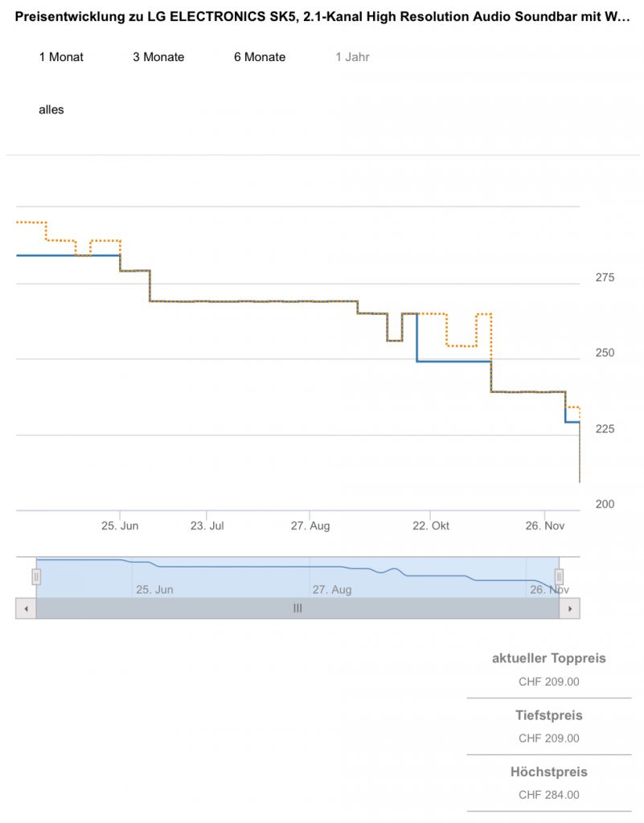Click the scrollbar center grip icon
The image size is (644, 823).
[x=297, y=608]
